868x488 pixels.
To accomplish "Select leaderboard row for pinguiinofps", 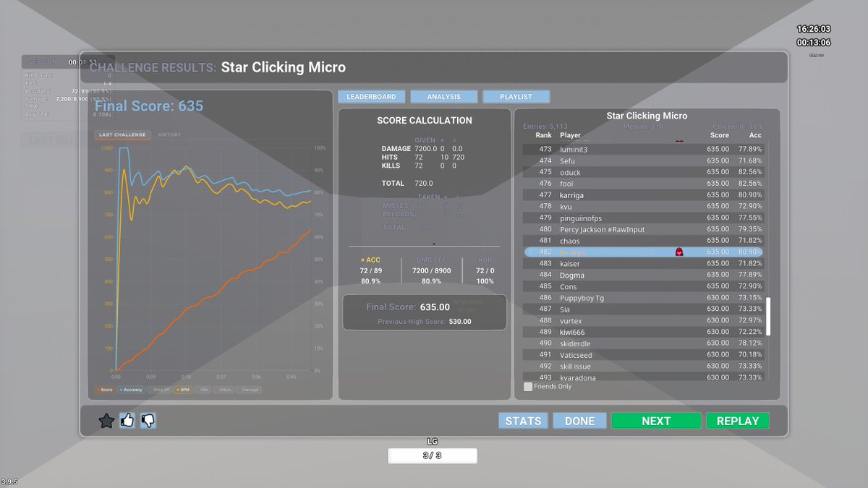I will pos(643,218).
